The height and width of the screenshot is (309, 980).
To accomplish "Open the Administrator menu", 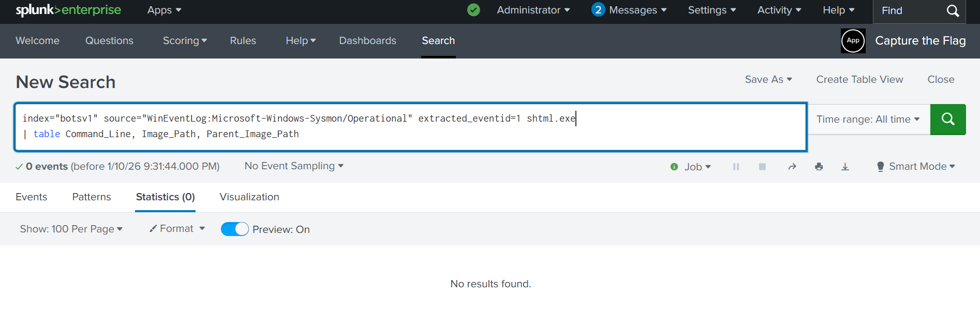I will point(533,10).
